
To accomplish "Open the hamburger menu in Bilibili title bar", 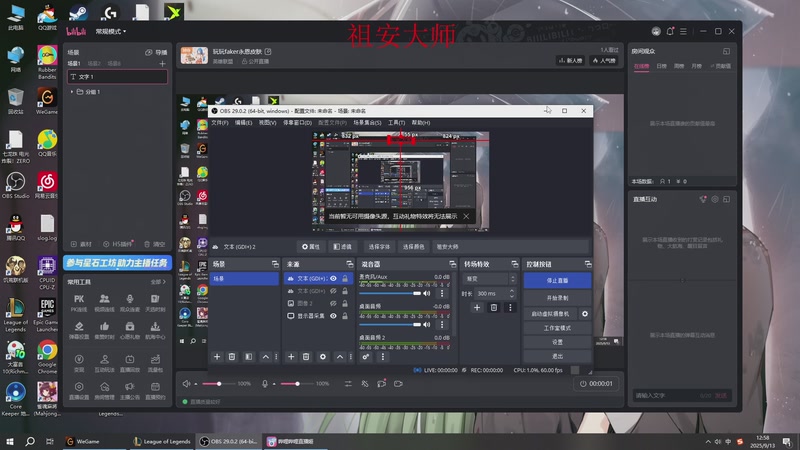I will coord(683,31).
